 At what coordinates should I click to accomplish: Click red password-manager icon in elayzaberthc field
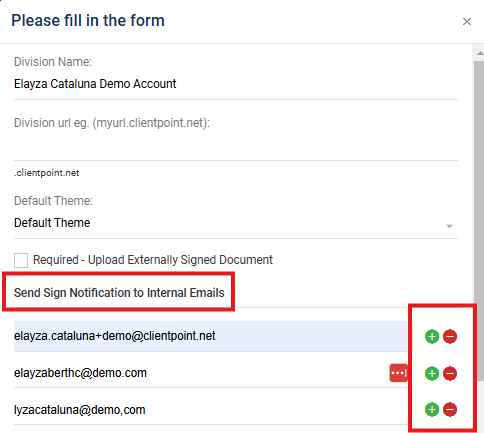(x=398, y=373)
